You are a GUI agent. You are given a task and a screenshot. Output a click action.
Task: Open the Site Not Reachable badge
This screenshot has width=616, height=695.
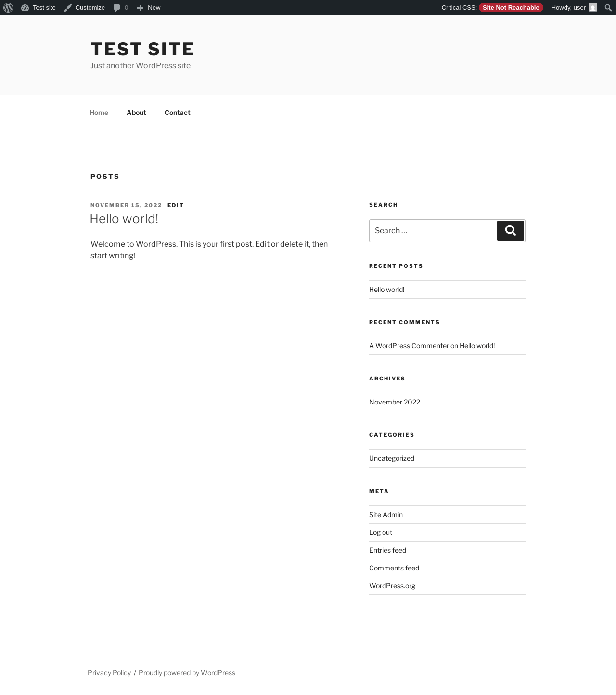click(x=511, y=8)
